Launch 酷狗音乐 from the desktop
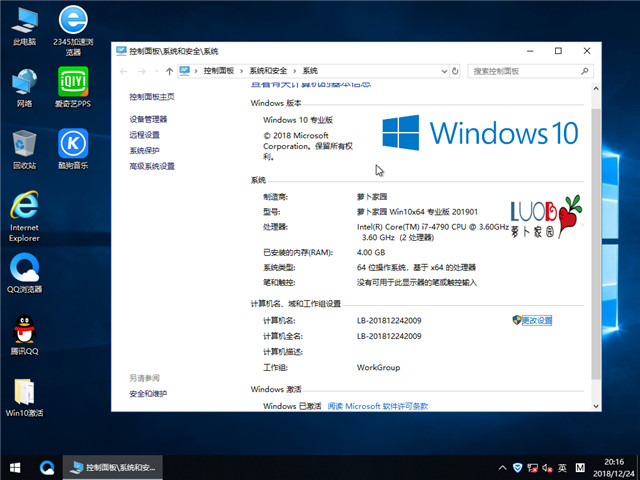The height and width of the screenshot is (480, 640). click(73, 149)
